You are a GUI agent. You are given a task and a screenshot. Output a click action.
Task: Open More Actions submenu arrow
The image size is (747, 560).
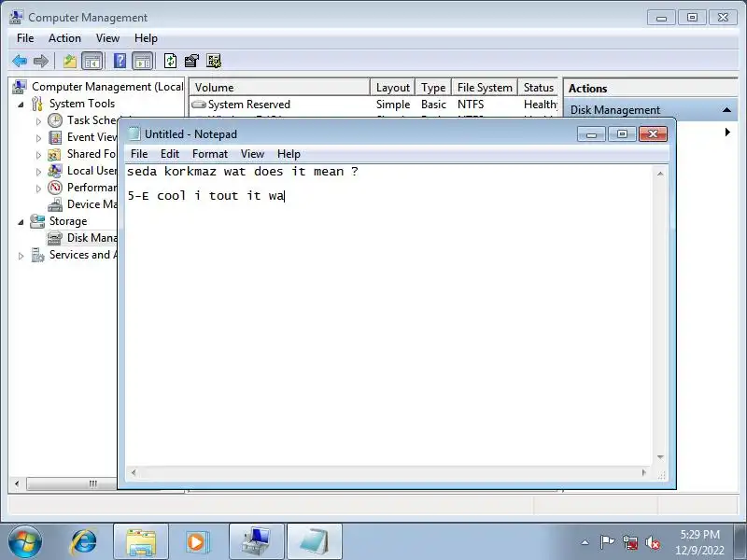click(727, 132)
